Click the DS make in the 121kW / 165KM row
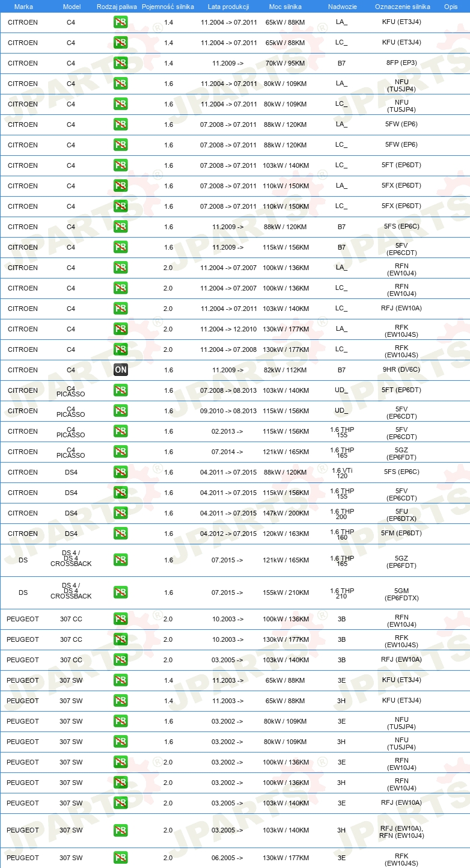Image resolution: width=470 pixels, height=868 pixels. [x=23, y=560]
